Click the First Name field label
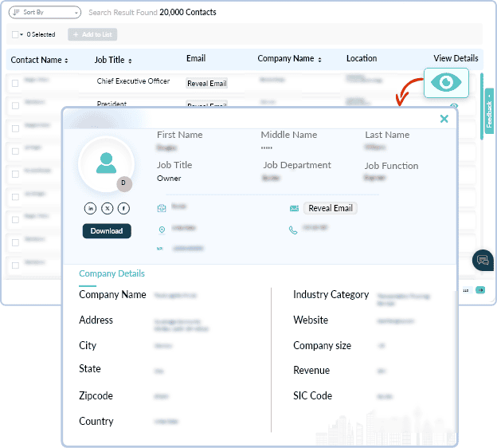The image size is (497, 448). coord(180,135)
